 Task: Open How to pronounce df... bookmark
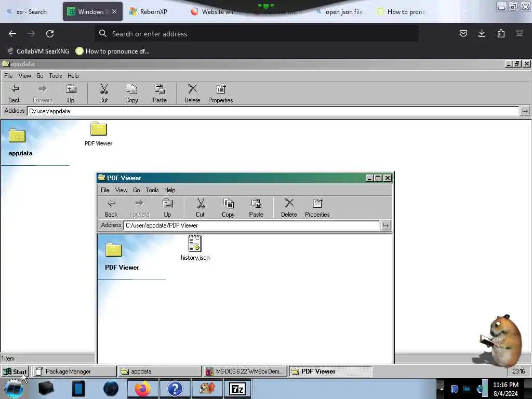pos(113,51)
